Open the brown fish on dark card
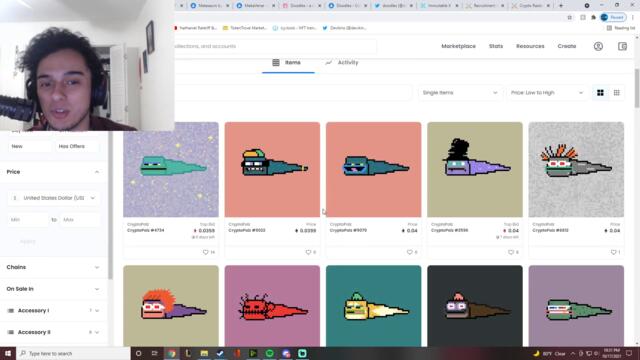 click(475, 306)
